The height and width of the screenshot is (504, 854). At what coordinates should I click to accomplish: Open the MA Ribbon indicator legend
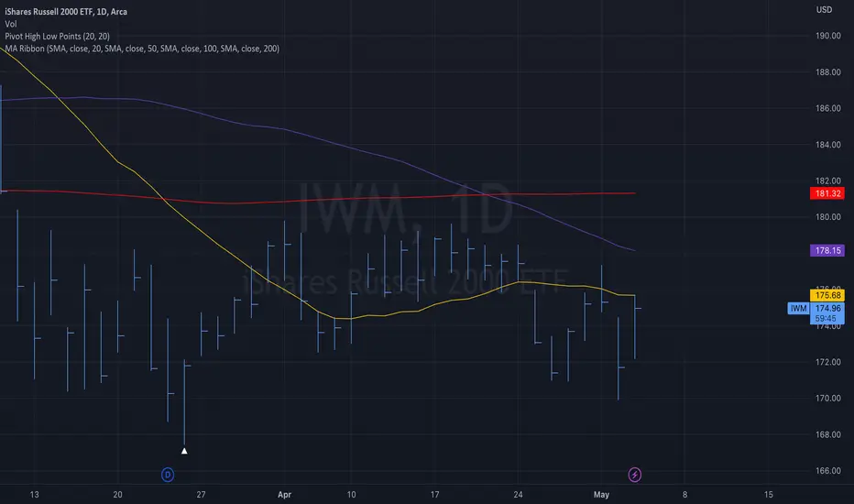(x=142, y=49)
